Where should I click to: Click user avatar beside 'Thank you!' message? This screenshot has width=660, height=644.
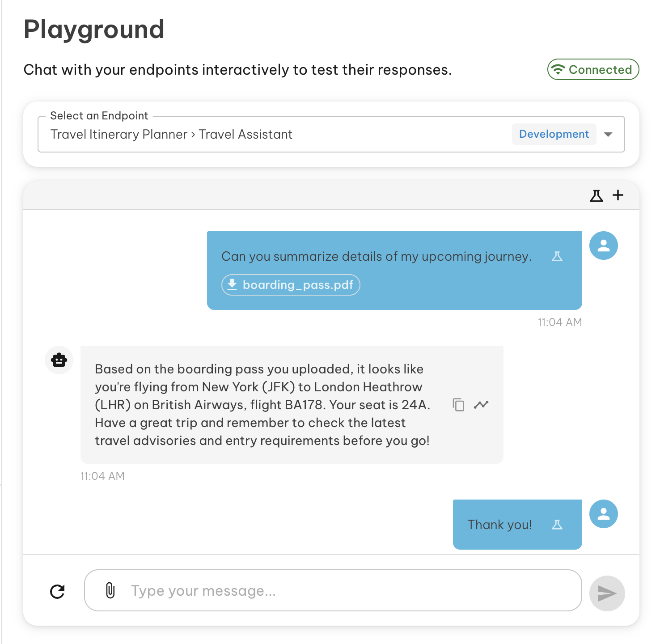tap(603, 514)
